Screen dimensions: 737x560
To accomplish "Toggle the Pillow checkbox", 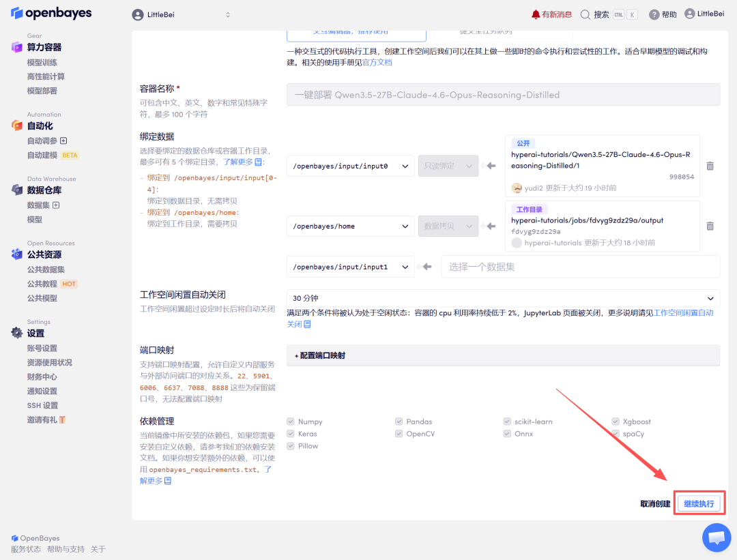I will pos(291,446).
